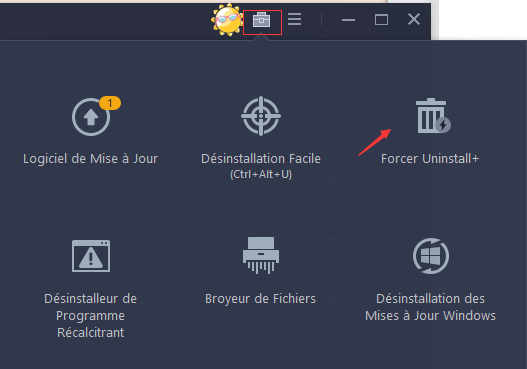Select the Désinstallation Facile label
Screen dimensions: 527x369
(x=261, y=159)
